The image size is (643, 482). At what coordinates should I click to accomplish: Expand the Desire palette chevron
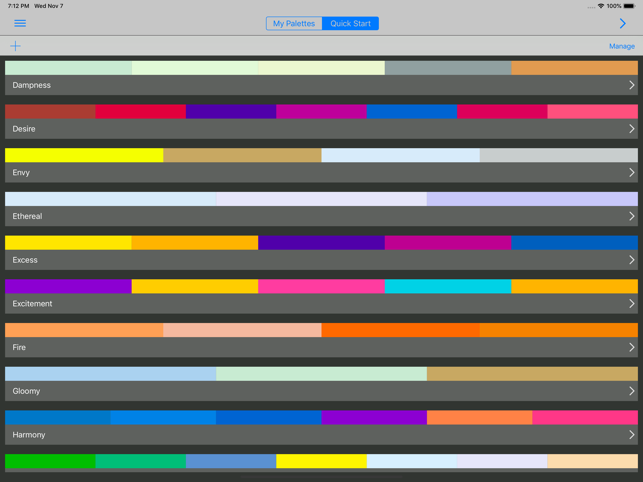(631, 129)
